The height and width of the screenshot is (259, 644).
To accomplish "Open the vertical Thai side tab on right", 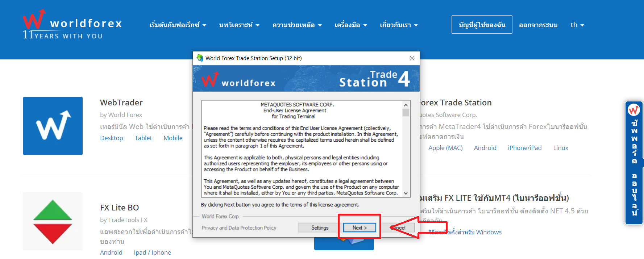I will (634, 163).
